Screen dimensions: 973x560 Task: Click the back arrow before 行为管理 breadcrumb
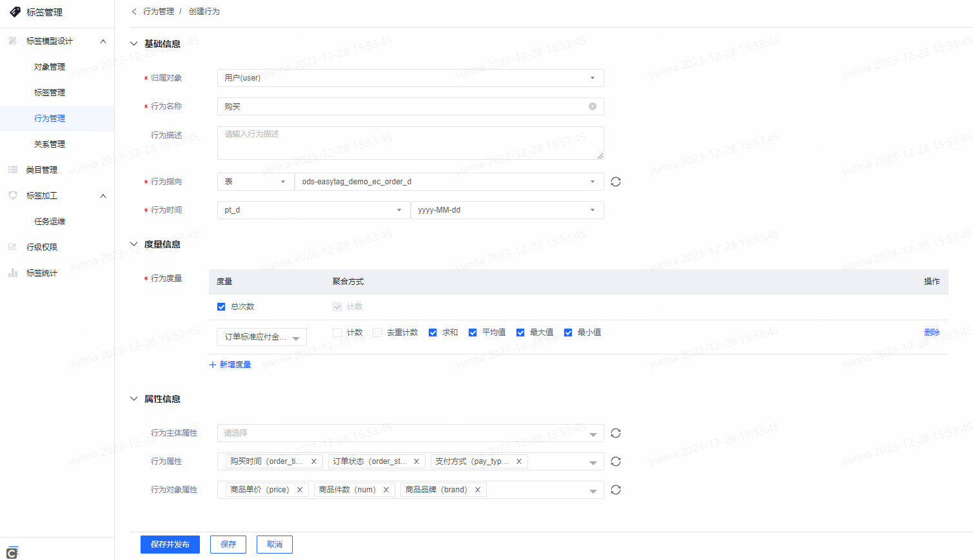134,12
